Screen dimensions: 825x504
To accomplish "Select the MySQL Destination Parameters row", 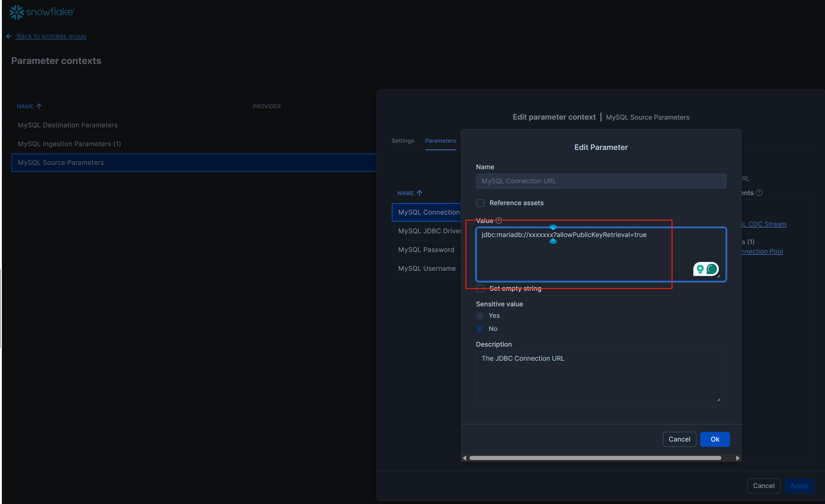I will [x=68, y=125].
